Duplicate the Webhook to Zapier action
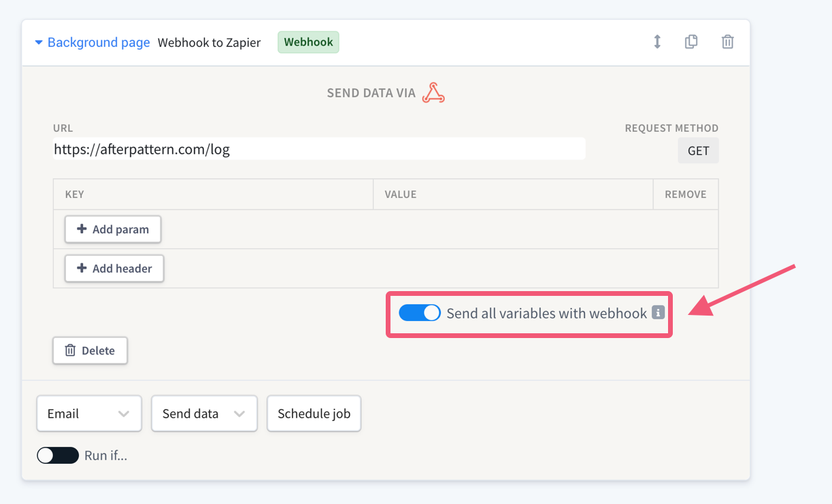This screenshot has height=504, width=832. point(691,42)
